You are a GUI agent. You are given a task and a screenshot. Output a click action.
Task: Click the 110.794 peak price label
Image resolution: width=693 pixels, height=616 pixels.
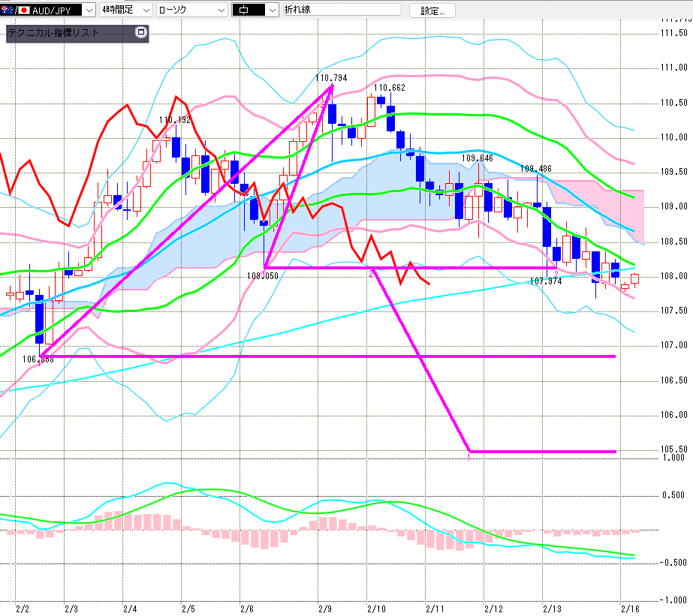point(332,77)
